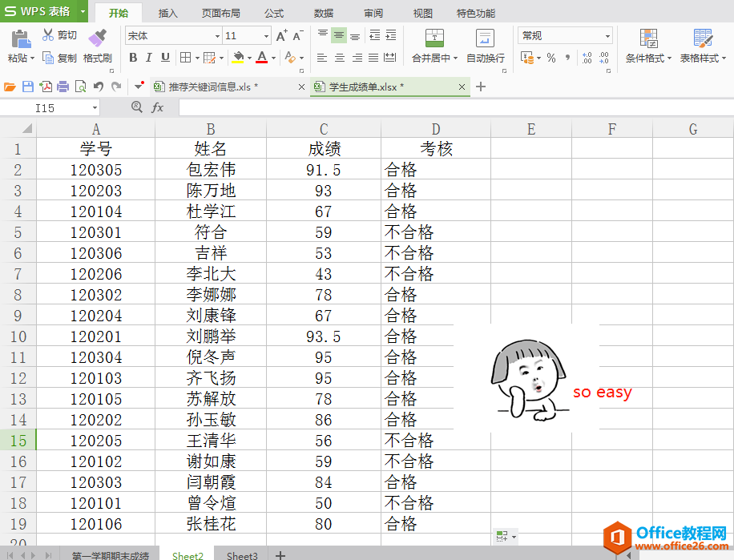Apply the yellow fill color bucket

coord(238,58)
